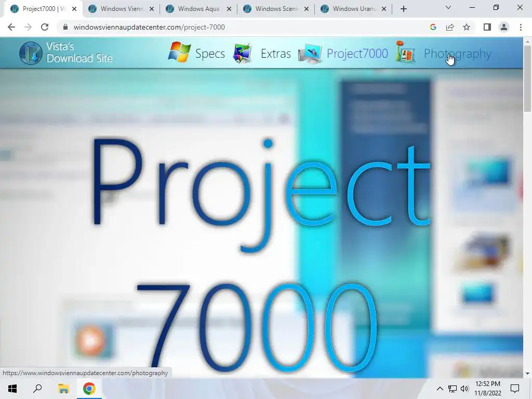Open File Explorer from the taskbar
This screenshot has height=399, width=532.
pos(63,389)
